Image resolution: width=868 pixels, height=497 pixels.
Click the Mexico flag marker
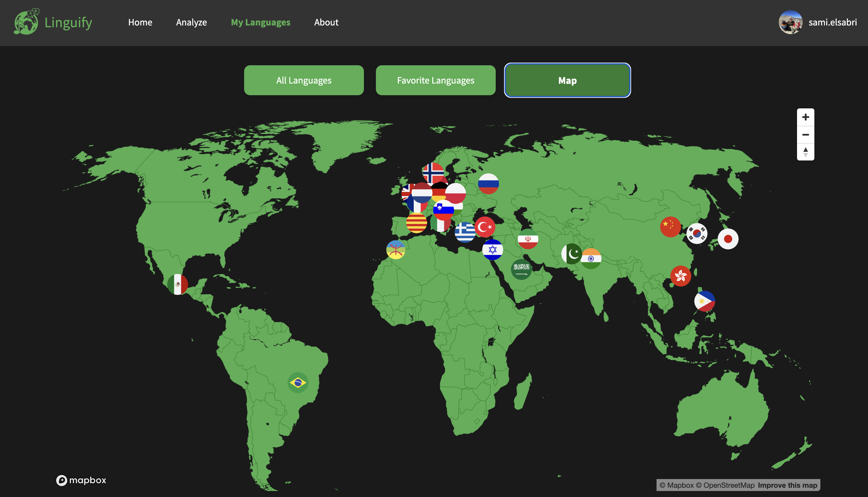point(177,284)
